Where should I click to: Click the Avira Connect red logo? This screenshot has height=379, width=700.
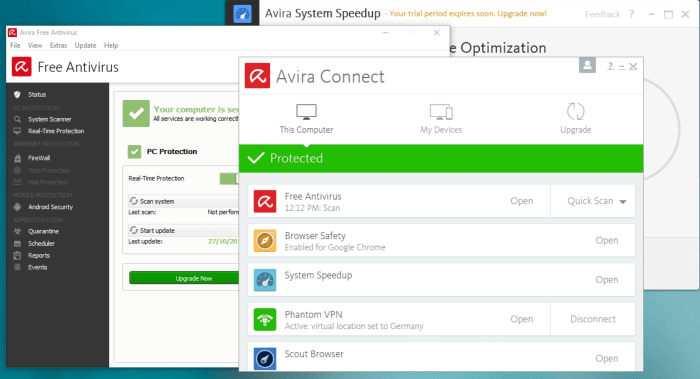coord(258,76)
